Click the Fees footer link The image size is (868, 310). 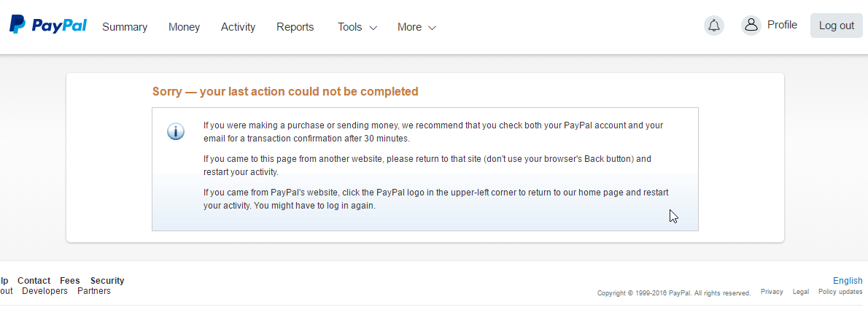click(x=70, y=281)
